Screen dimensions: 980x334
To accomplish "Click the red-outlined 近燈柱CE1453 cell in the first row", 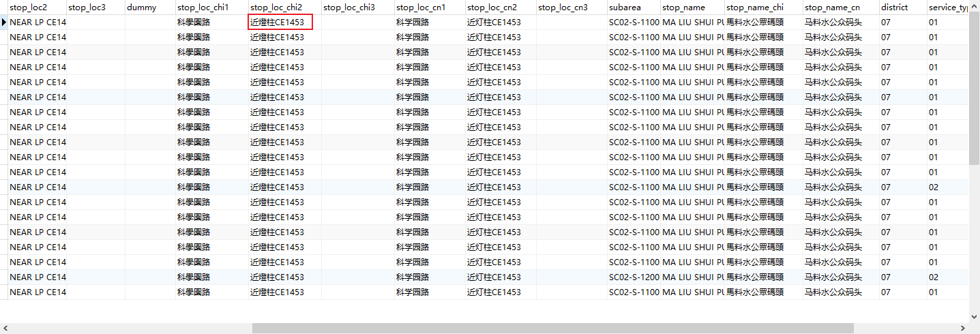I will [x=280, y=22].
